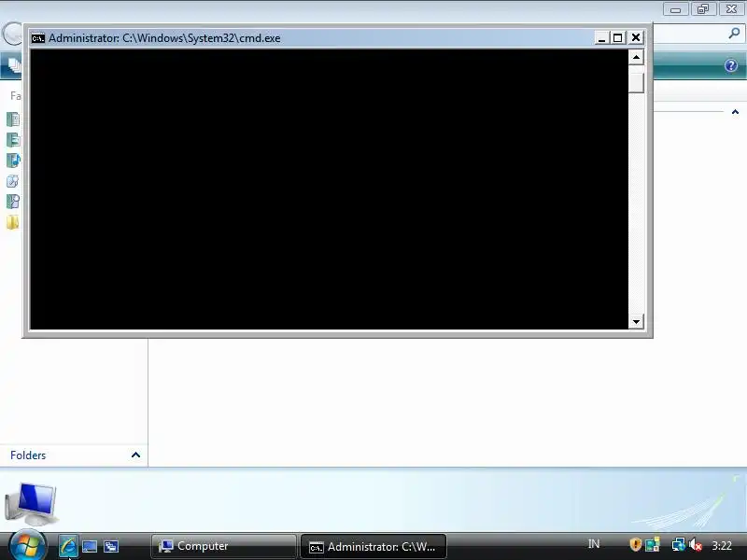Open Explorer help question mark button
Screen dimensions: 747x560
pos(731,65)
